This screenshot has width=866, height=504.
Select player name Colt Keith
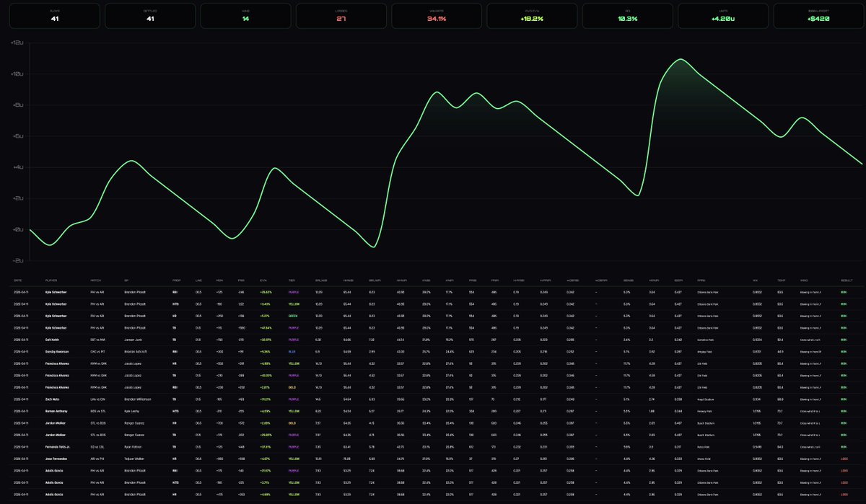pyautogui.click(x=52, y=339)
